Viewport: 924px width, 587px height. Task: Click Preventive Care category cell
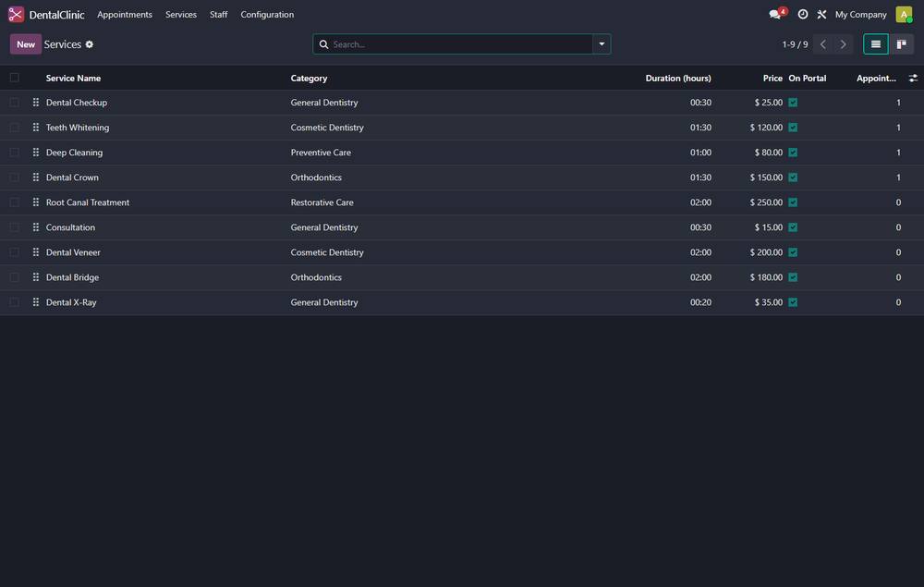321,152
